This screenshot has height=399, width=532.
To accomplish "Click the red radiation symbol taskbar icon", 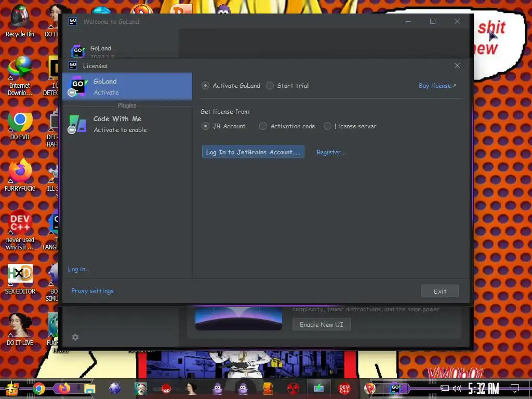I will 293,389.
